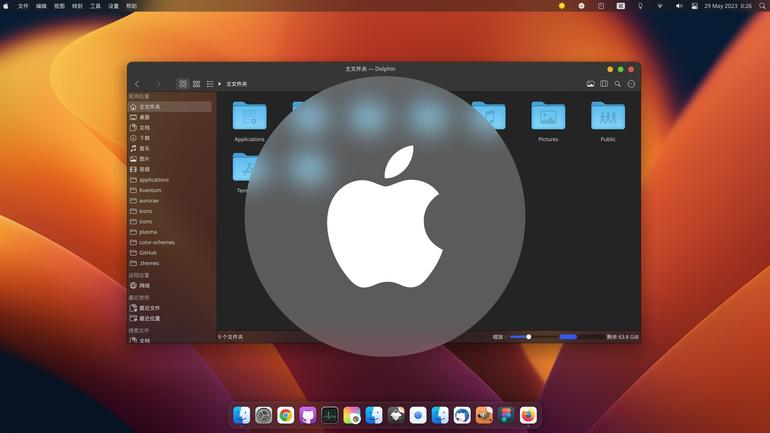770x433 pixels.
Task: Open the Kvantum bookmark in the sidebar
Action: coord(170,190)
